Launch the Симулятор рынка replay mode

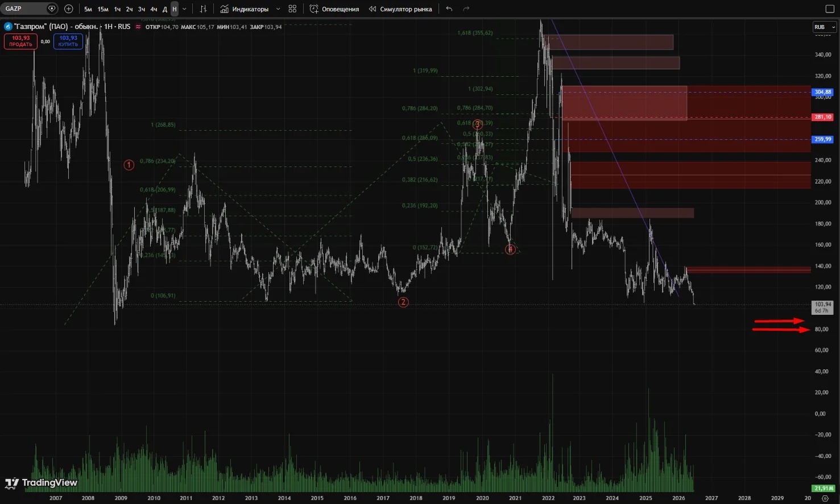pyautogui.click(x=400, y=9)
